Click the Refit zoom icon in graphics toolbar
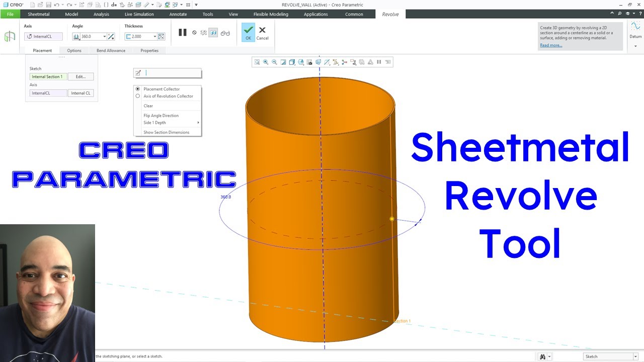Image resolution: width=644 pixels, height=362 pixels. pyautogui.click(x=257, y=62)
